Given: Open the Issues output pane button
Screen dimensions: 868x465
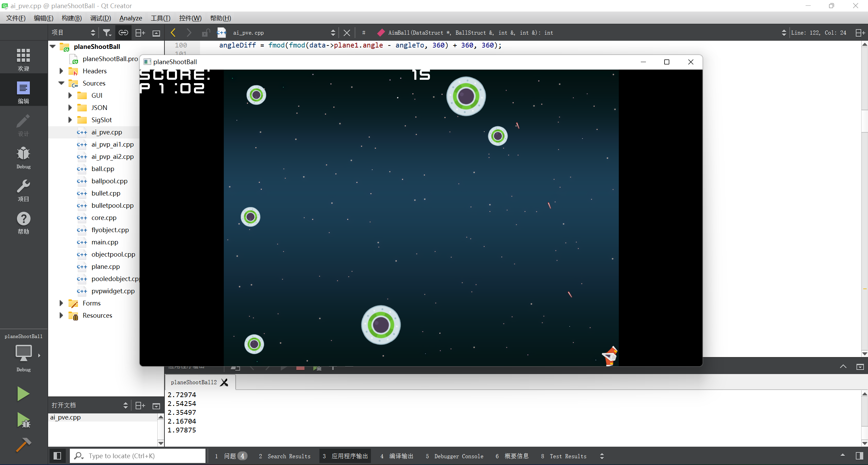Looking at the screenshot, I should [x=231, y=456].
